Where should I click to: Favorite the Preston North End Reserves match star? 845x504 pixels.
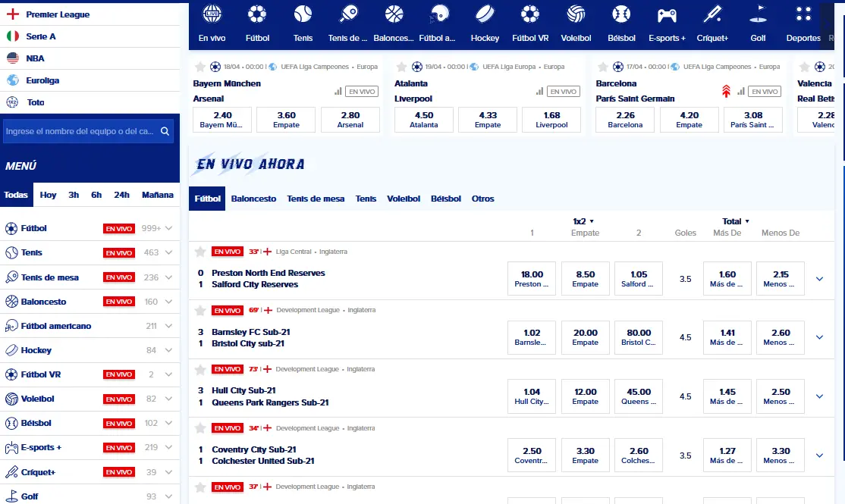pos(200,252)
